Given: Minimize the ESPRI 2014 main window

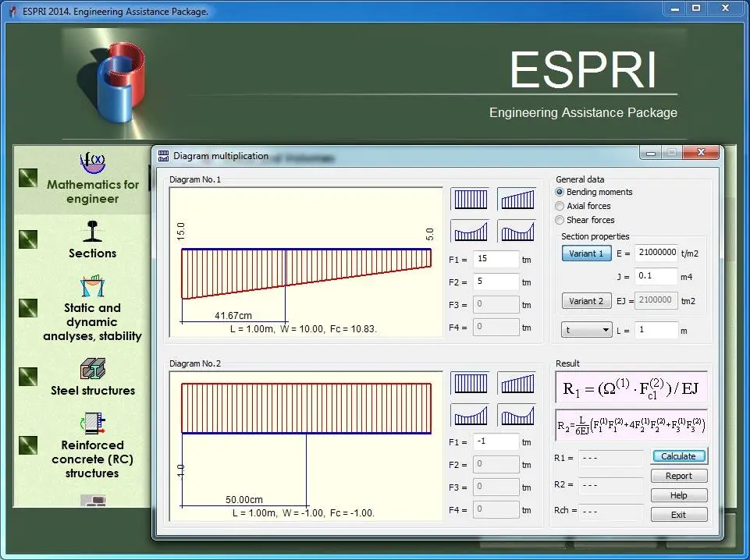Looking at the screenshot, I should [x=675, y=8].
